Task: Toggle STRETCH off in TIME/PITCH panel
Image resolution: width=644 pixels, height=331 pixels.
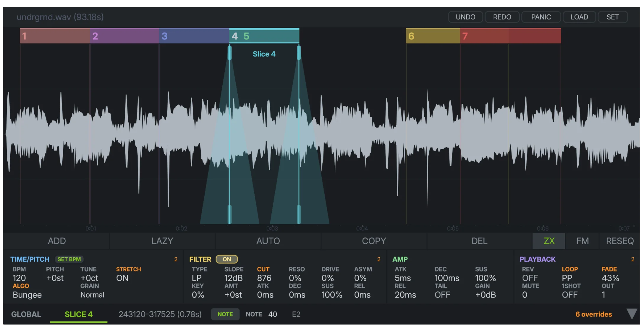Action: pos(122,278)
